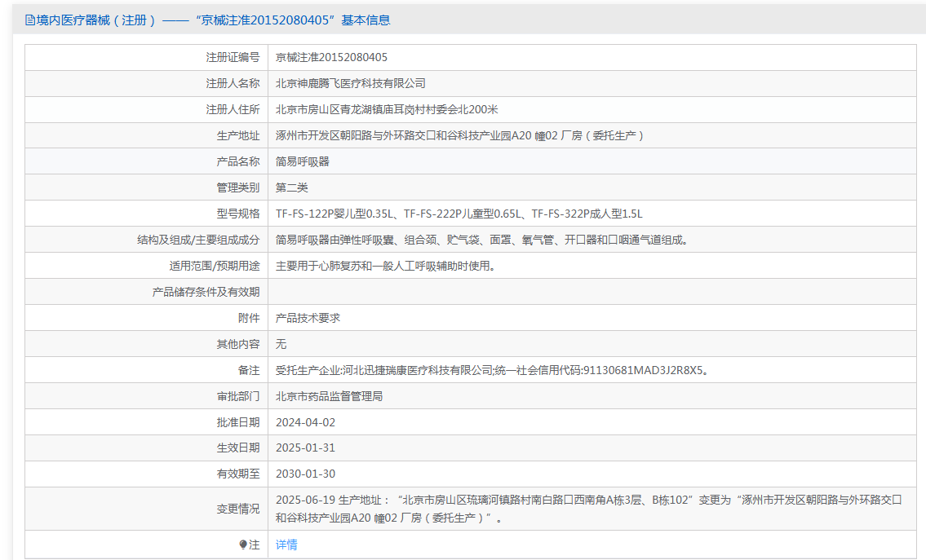This screenshot has width=926, height=560.
Task: Click the registrant address 北京市房山区青龙湖镇 value
Action: coord(387,109)
